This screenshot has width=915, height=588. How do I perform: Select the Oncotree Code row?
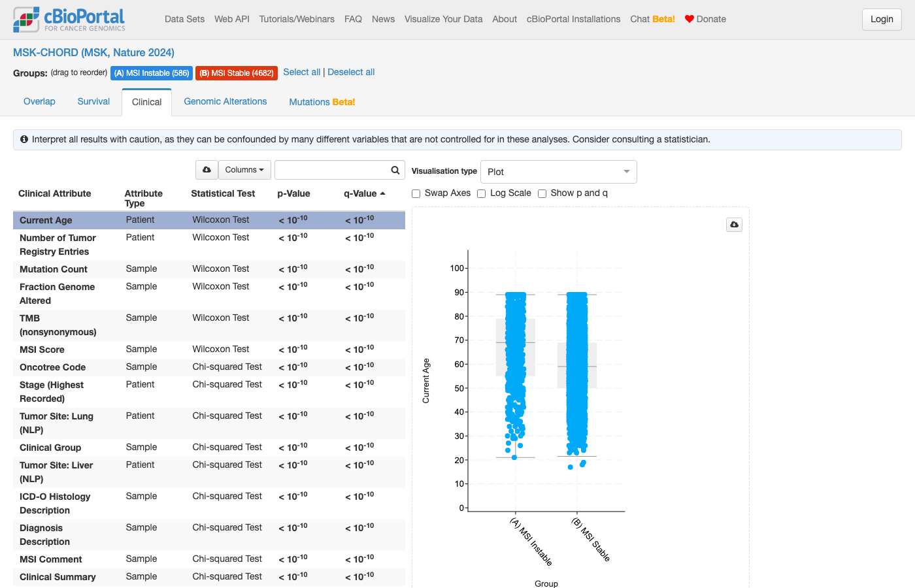(x=209, y=367)
